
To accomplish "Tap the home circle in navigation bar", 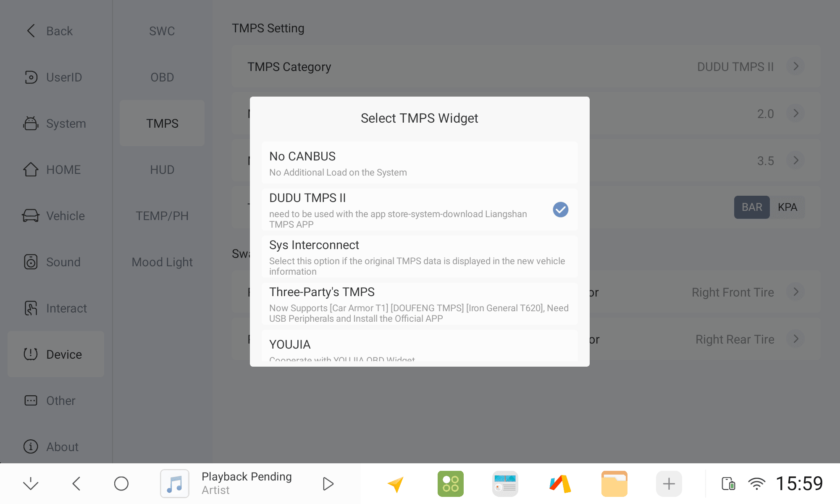I will (x=121, y=484).
